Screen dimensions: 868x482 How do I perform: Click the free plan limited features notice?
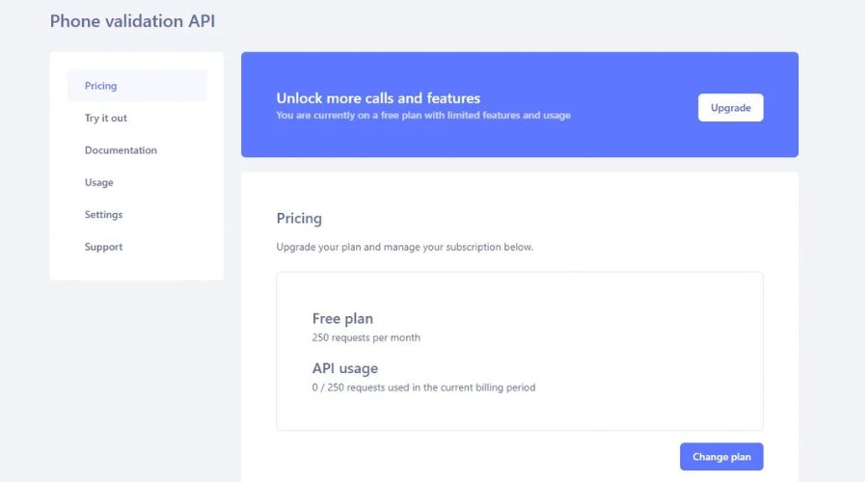[423, 116]
